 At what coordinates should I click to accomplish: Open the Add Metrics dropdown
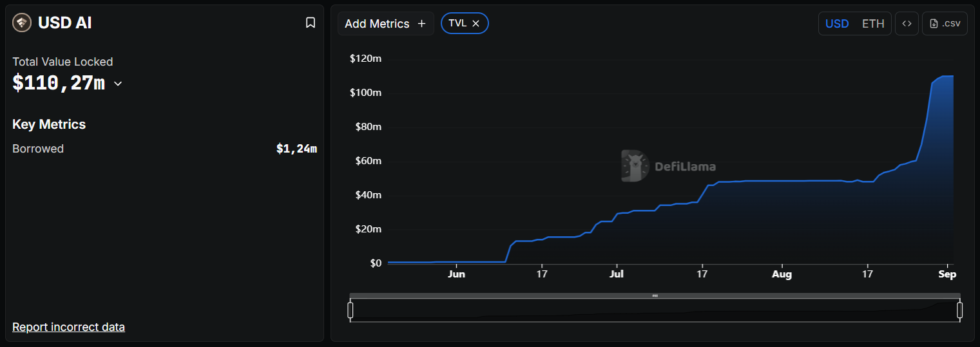coord(385,24)
